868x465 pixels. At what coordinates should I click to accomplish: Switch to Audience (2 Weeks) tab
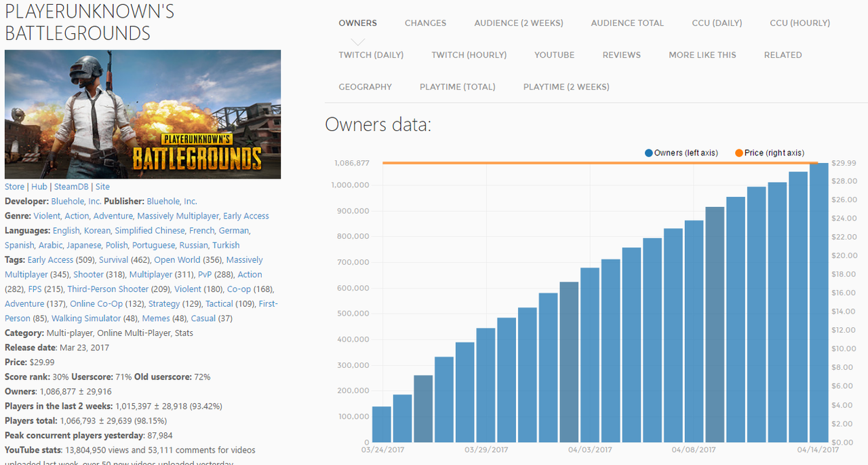(x=518, y=23)
